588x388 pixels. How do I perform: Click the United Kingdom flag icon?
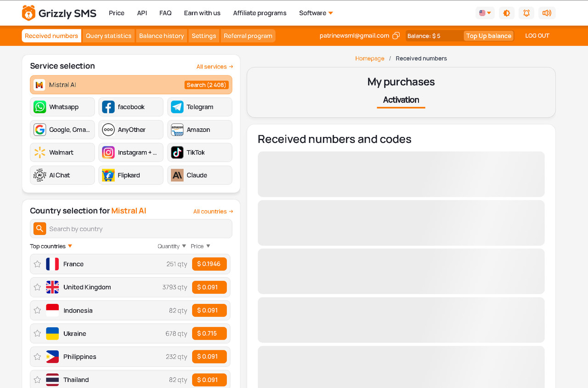click(x=52, y=287)
